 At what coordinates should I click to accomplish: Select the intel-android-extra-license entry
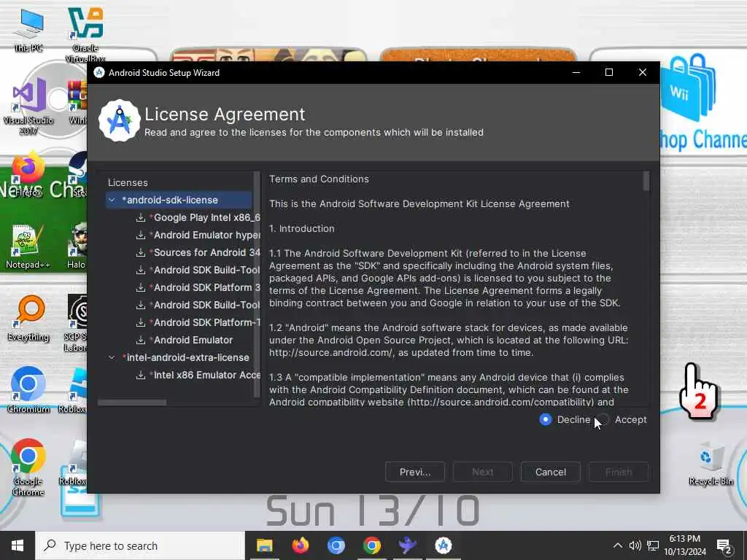pos(187,357)
